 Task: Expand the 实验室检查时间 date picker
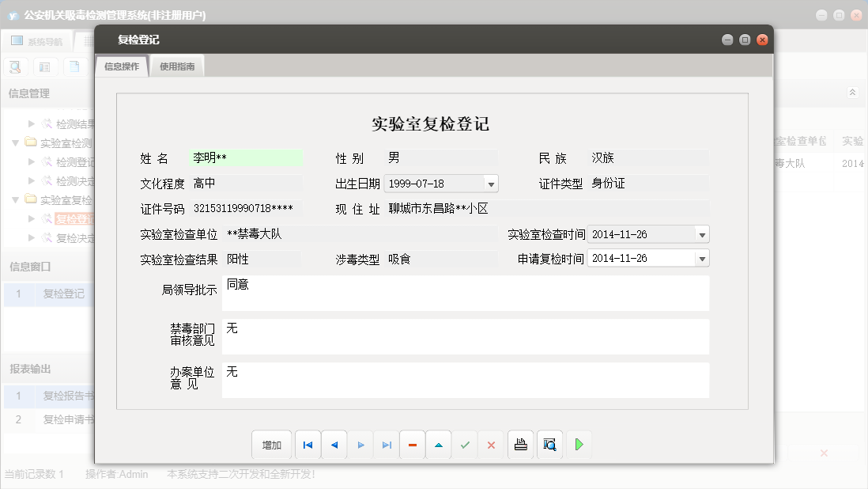coord(701,235)
